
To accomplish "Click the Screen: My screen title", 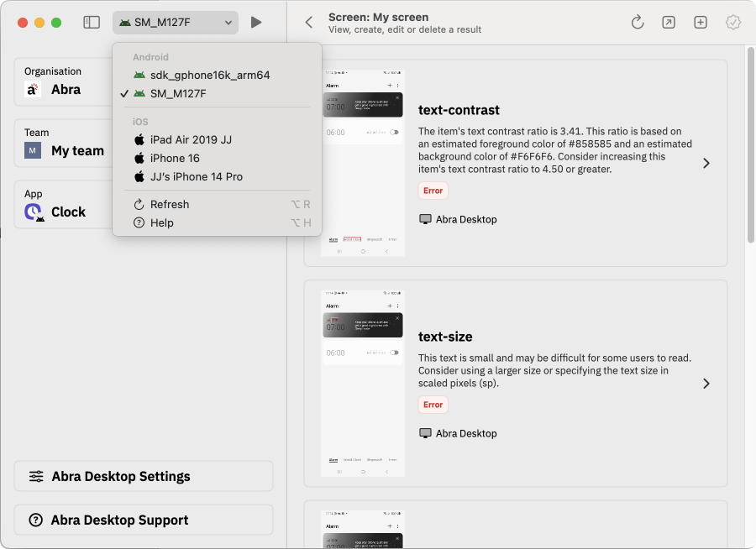I will pyautogui.click(x=379, y=18).
